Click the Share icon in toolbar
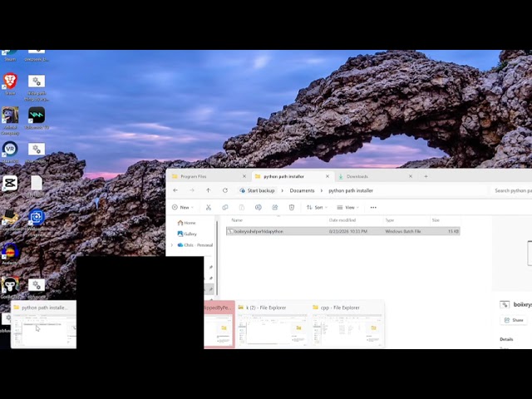532x399 pixels. (275, 207)
